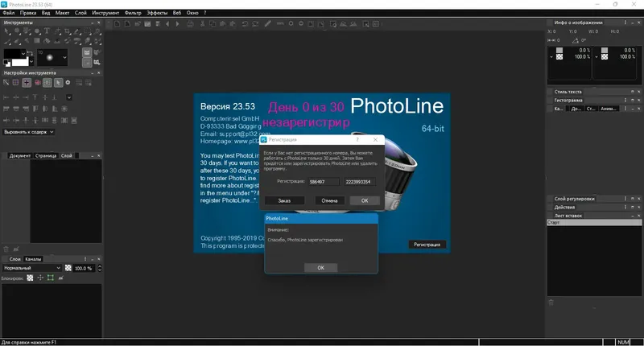The height and width of the screenshot is (346, 644).
Task: Click the Redo toolbar icon
Action: pyautogui.click(x=255, y=24)
